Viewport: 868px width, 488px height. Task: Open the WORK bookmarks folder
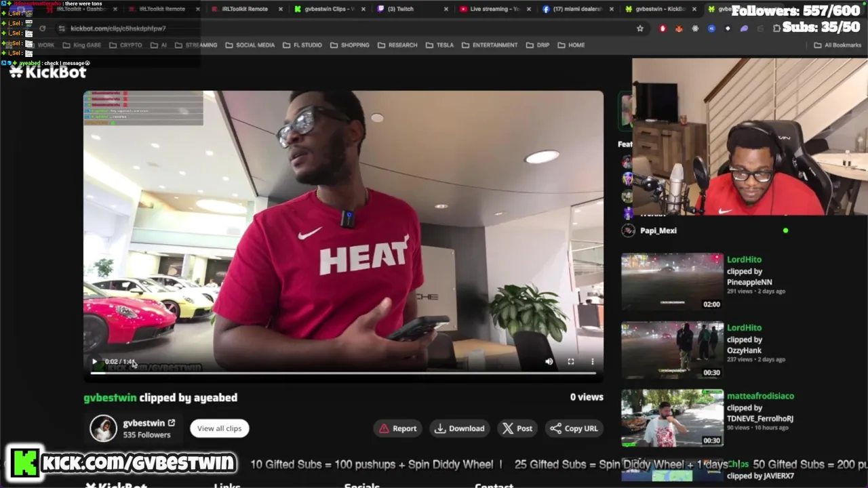coord(41,45)
